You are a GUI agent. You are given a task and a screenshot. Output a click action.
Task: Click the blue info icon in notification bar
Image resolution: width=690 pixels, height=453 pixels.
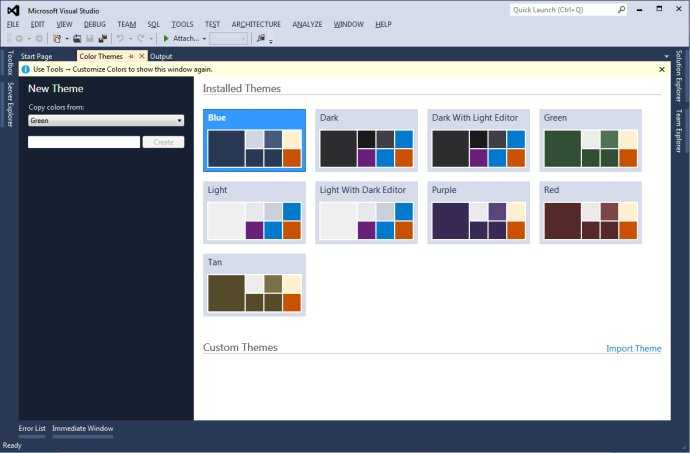click(x=26, y=69)
